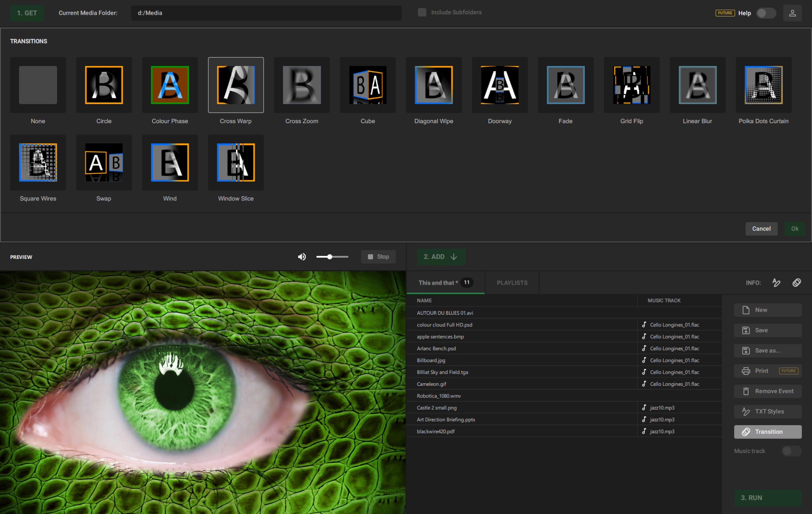
Task: Click the Current Media Folder path field
Action: [266, 13]
